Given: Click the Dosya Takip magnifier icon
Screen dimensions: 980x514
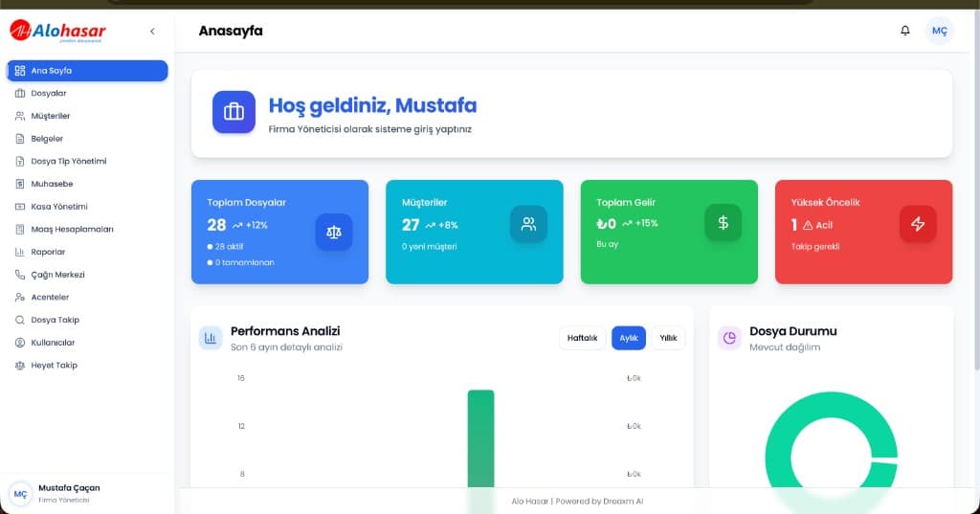Looking at the screenshot, I should (20, 320).
